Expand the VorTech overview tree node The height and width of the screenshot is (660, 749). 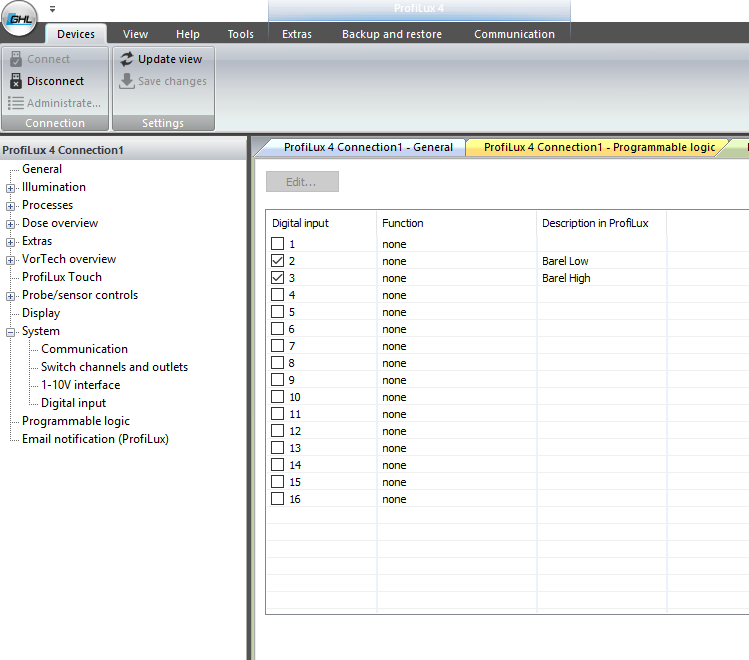point(10,260)
